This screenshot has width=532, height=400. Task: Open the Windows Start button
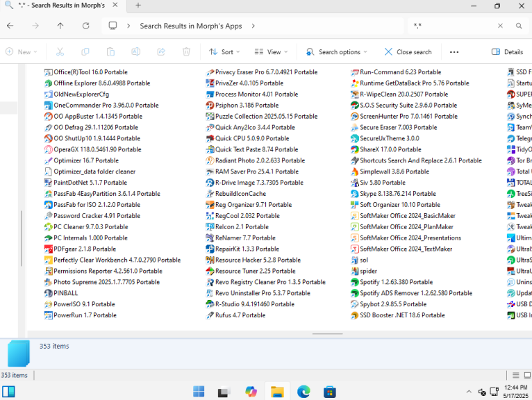tap(199, 392)
